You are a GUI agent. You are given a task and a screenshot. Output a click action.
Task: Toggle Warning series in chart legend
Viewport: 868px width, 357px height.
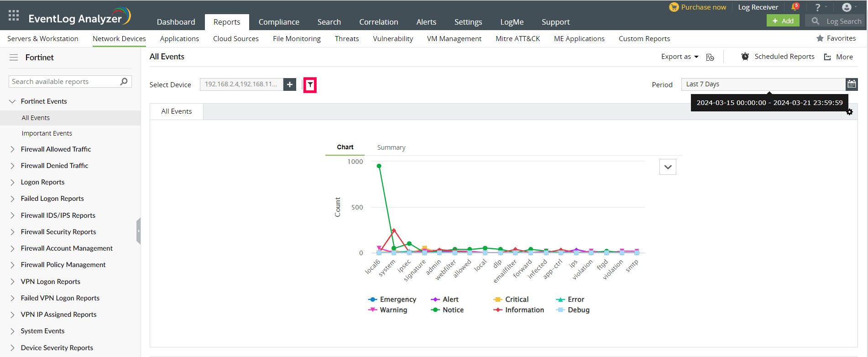[388, 310]
